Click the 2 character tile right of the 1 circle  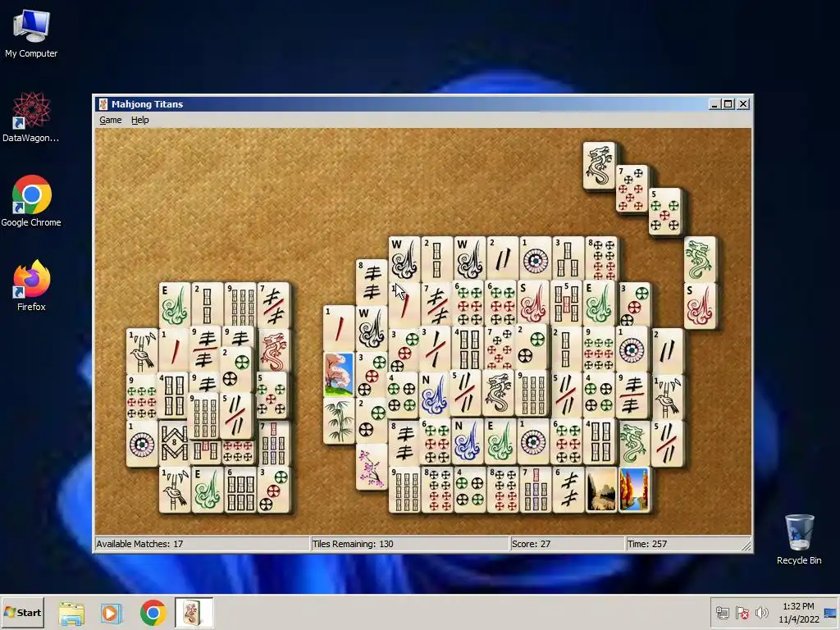[x=668, y=351]
